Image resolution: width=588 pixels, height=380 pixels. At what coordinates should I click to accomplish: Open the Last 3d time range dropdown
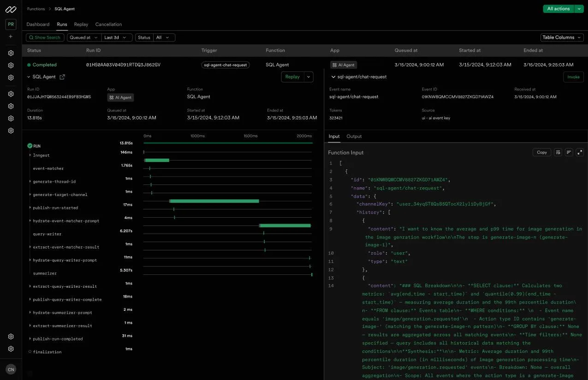117,37
